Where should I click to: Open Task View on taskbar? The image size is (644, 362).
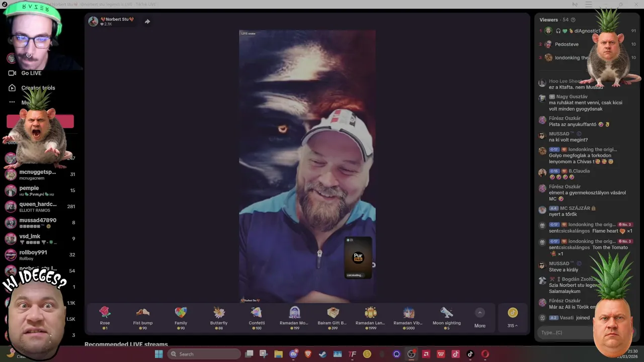249,354
